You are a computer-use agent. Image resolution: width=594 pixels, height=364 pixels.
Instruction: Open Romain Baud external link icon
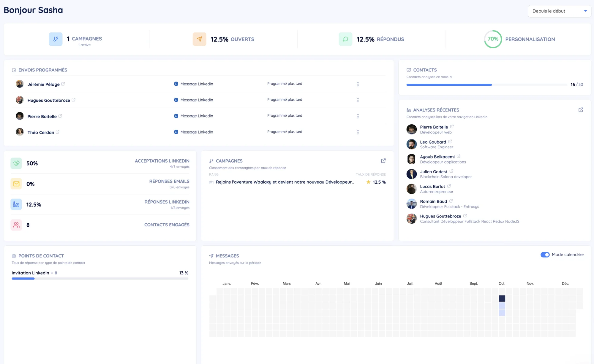451,201
